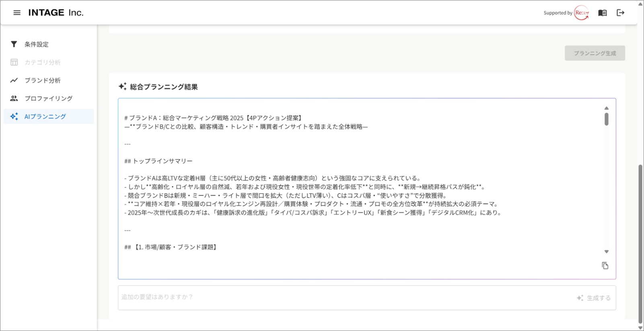Click the INTAGE Inc. logo

click(56, 13)
